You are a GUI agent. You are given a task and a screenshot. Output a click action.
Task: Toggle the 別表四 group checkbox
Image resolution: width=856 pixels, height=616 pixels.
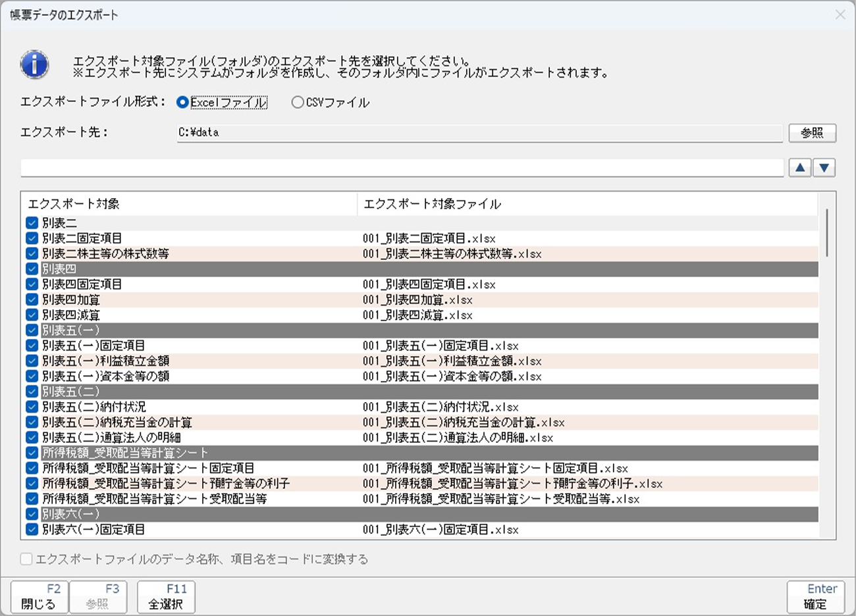point(32,269)
